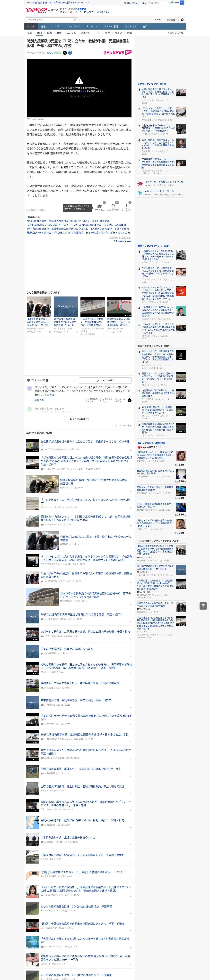Open the Yahoo! JAPAN header link
This screenshot has height=980, width=210.
point(131,3)
